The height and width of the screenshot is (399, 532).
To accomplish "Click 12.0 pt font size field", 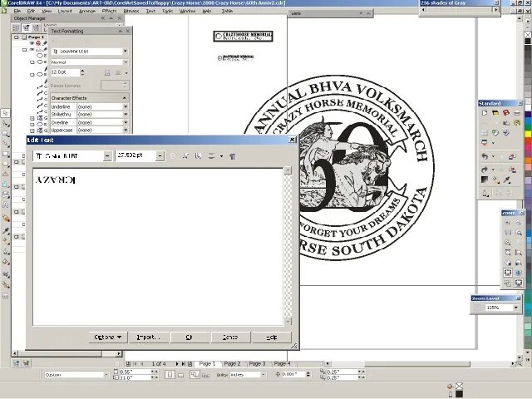I will 65,72.
